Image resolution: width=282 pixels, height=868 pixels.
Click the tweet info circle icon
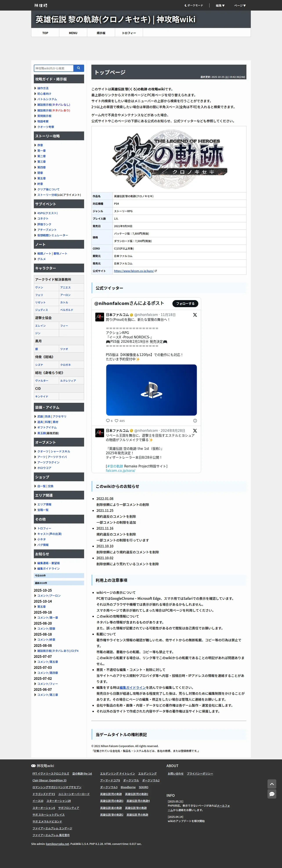coord(195,421)
